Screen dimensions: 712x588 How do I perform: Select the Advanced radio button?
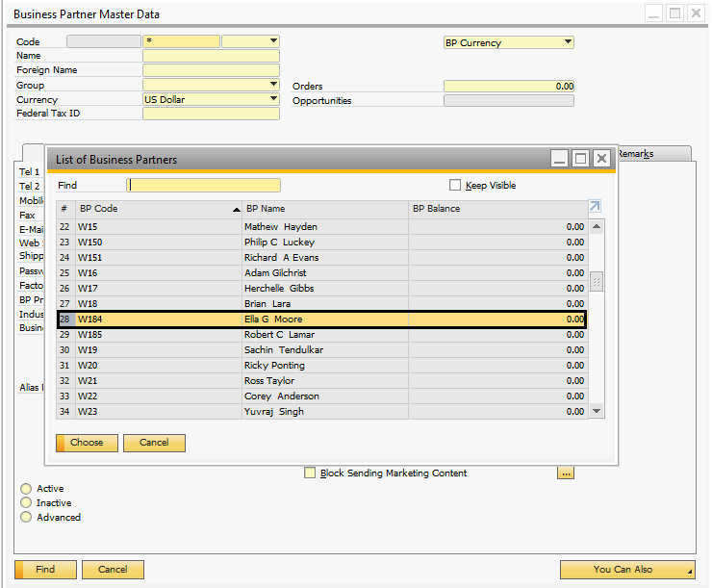[x=26, y=518]
